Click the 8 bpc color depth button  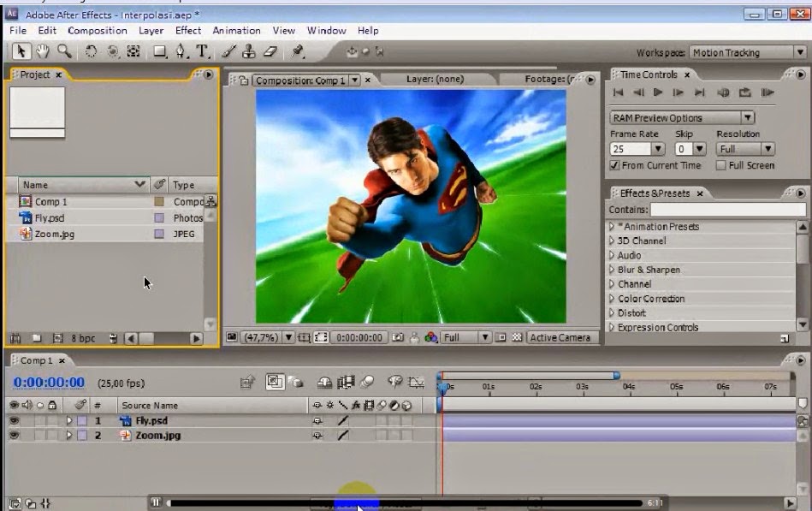click(83, 338)
